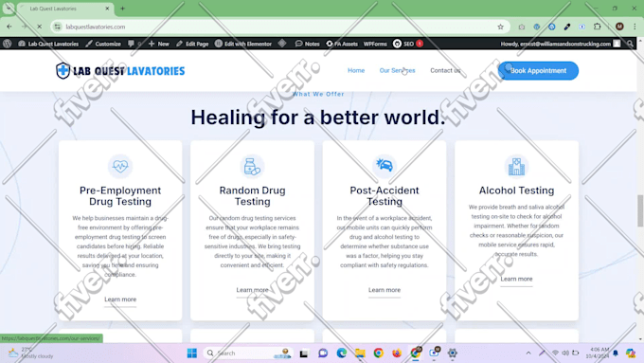Click the WordPress logo in admin bar

7,44
